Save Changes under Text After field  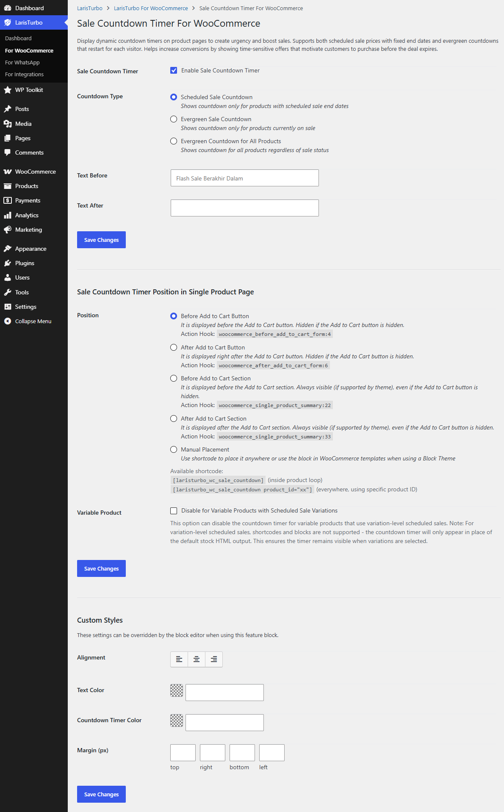pos(101,240)
